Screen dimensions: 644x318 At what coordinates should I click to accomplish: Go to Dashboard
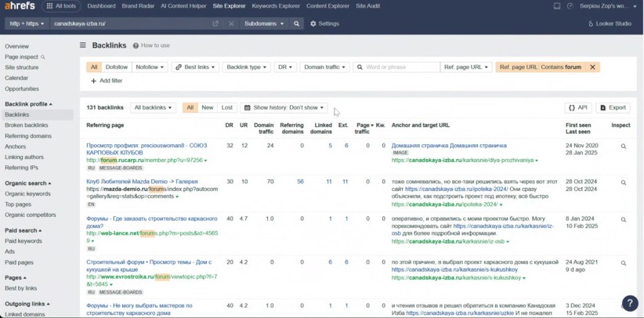pos(101,6)
